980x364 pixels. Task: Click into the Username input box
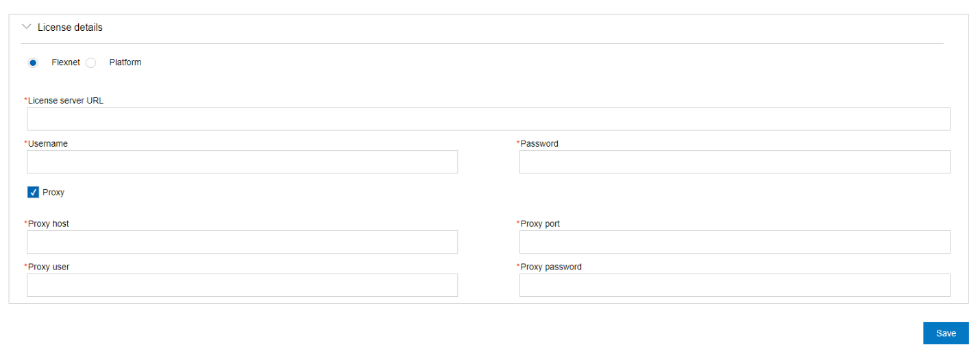242,162
